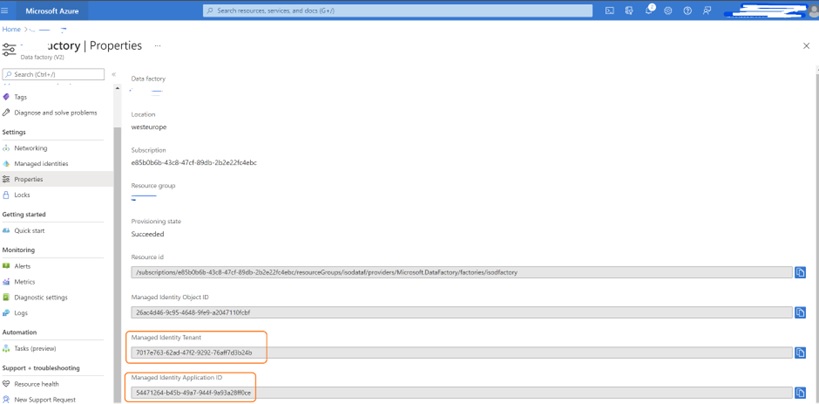Open Managed identities menu item
The image size is (819, 404).
[x=41, y=163]
